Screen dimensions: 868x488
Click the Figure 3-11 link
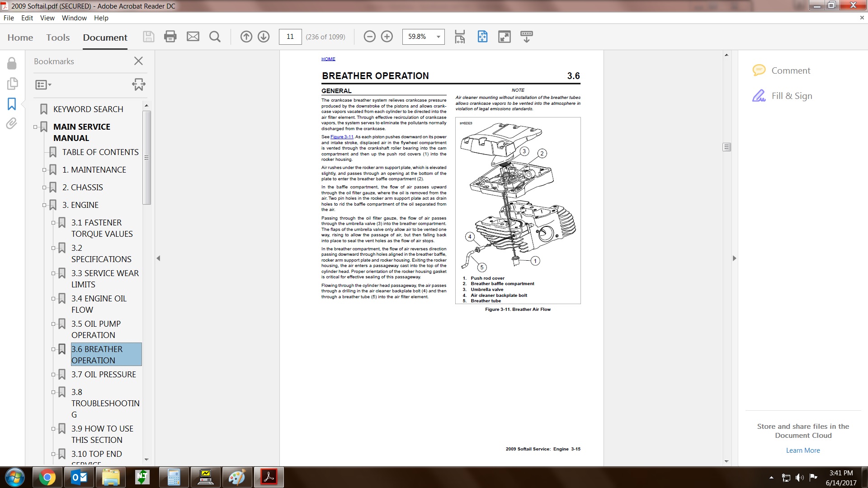(x=342, y=137)
